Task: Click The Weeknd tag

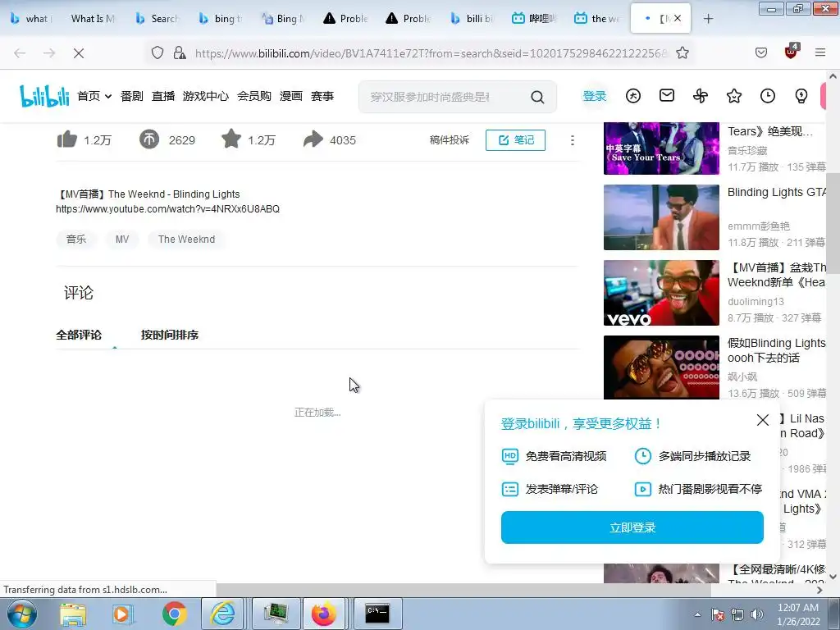Action: pyautogui.click(x=186, y=239)
